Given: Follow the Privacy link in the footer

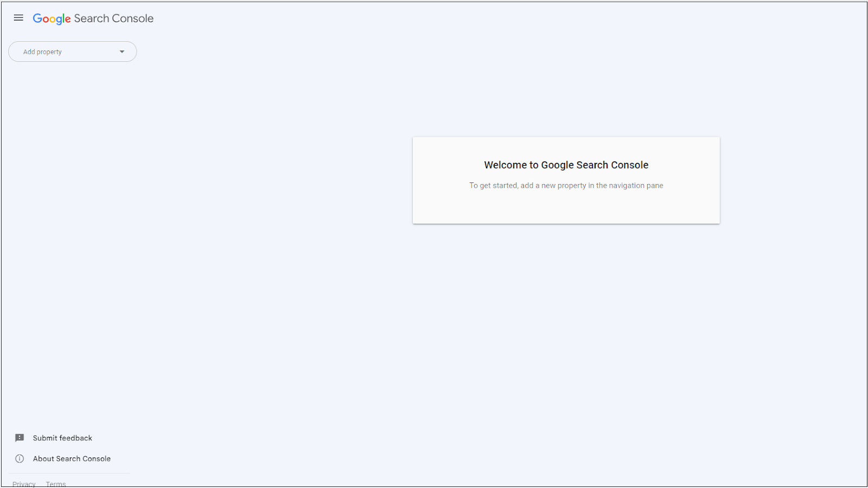Looking at the screenshot, I should pos(24,484).
